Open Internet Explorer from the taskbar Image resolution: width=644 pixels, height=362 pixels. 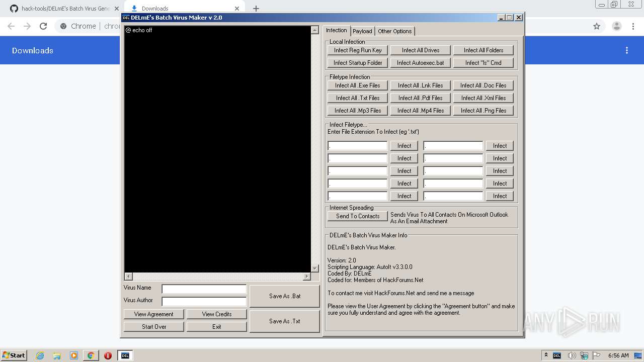click(40, 355)
